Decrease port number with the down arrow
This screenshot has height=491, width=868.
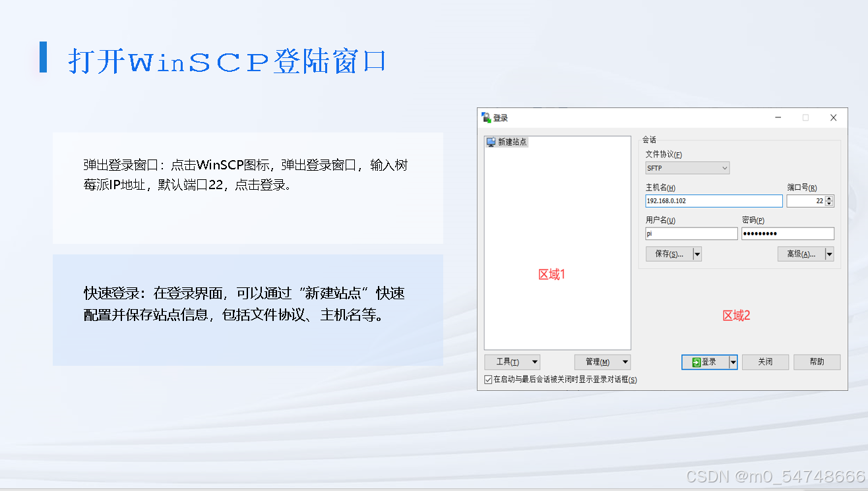tap(830, 204)
